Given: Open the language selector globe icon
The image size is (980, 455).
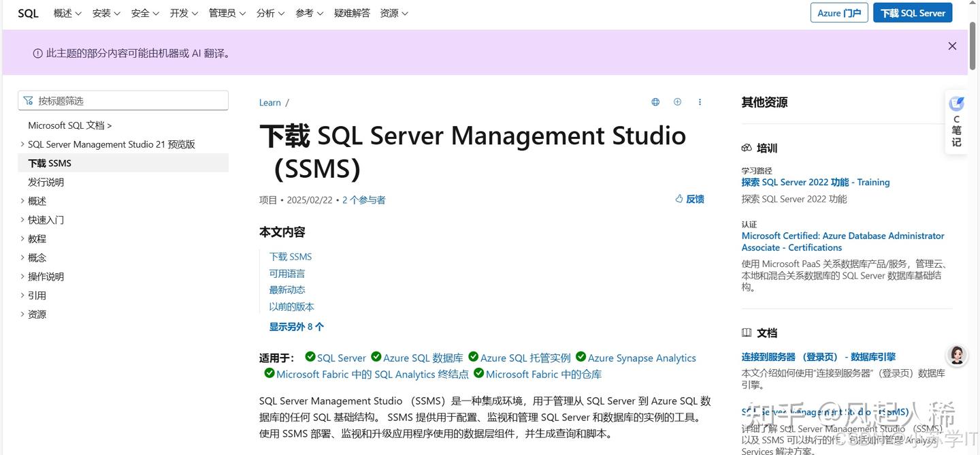Looking at the screenshot, I should pos(655,101).
